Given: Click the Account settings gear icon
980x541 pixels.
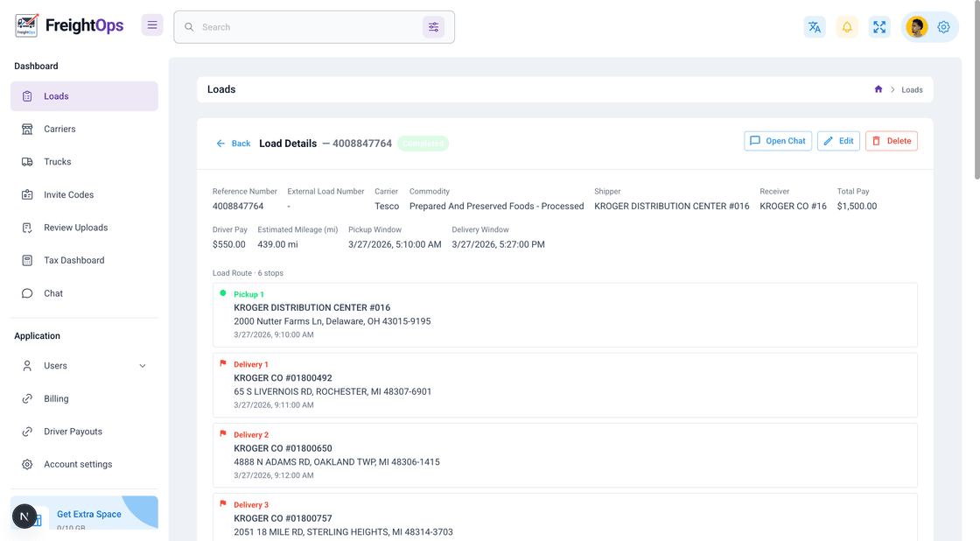Looking at the screenshot, I should pos(27,464).
